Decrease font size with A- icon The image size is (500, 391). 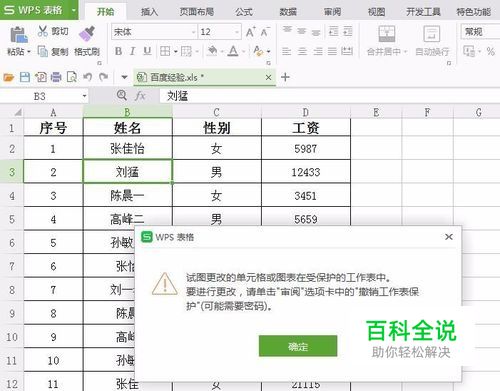(265, 32)
